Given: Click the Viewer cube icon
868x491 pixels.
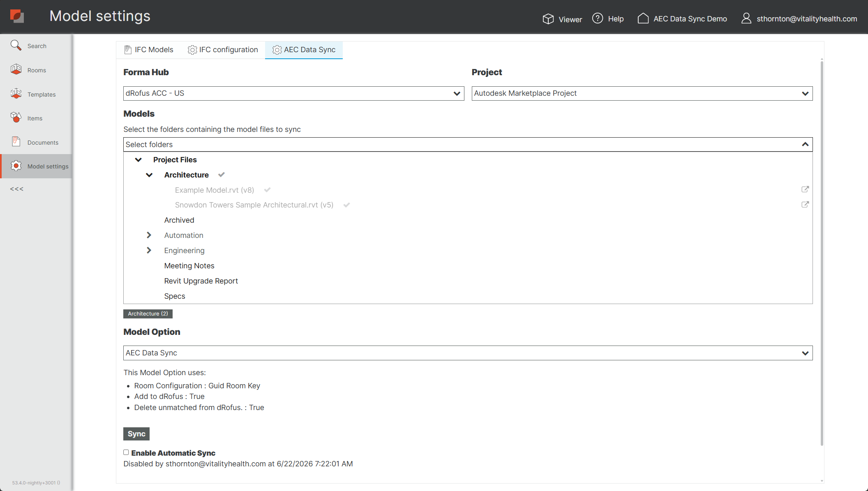Looking at the screenshot, I should coord(548,19).
